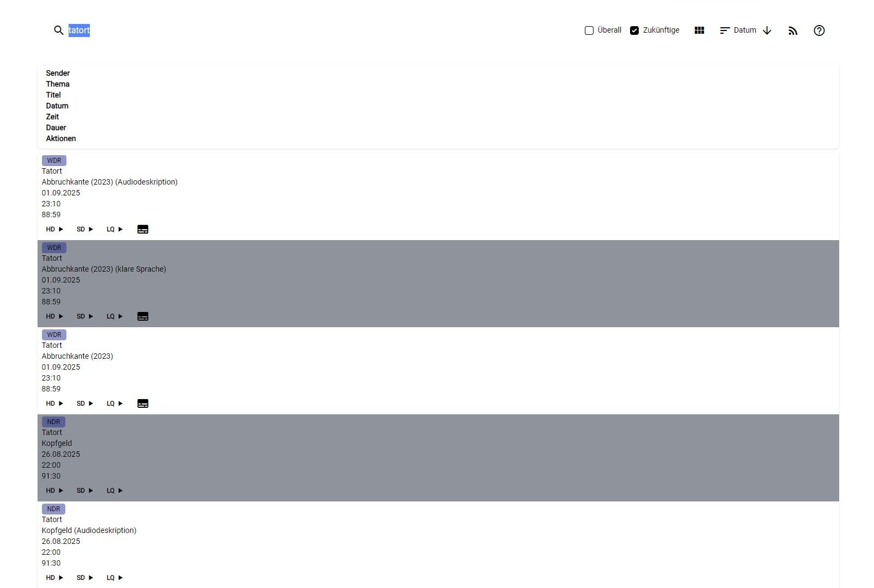This screenshot has width=874, height=588.
Task: Click the search magnifier icon
Action: tap(59, 30)
